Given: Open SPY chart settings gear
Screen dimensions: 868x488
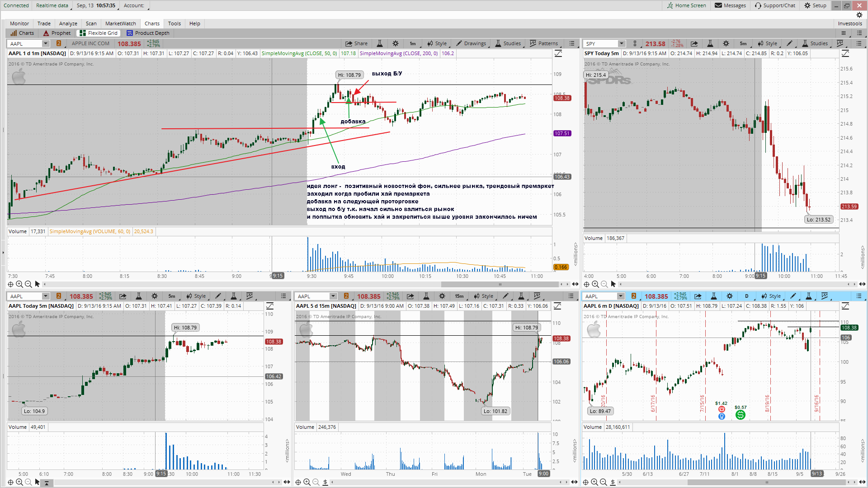Looking at the screenshot, I should (x=726, y=43).
